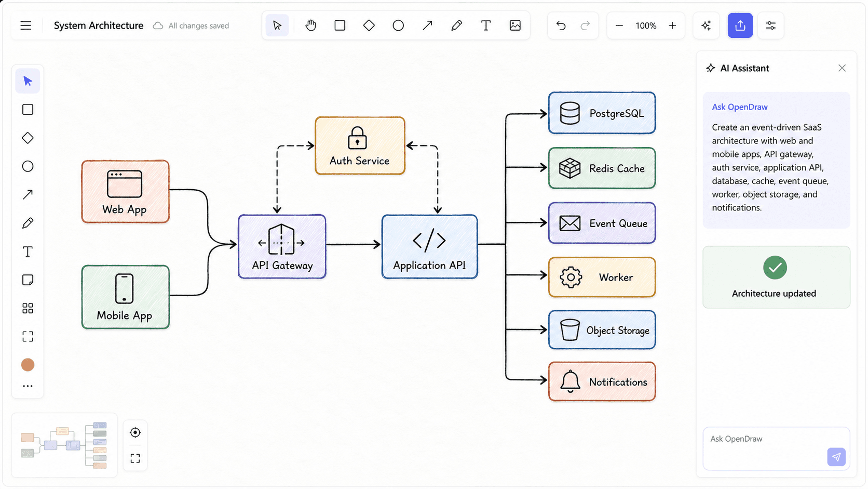Choose the rectangle tool in top toolbar
This screenshot has width=868, height=489.
(340, 25)
